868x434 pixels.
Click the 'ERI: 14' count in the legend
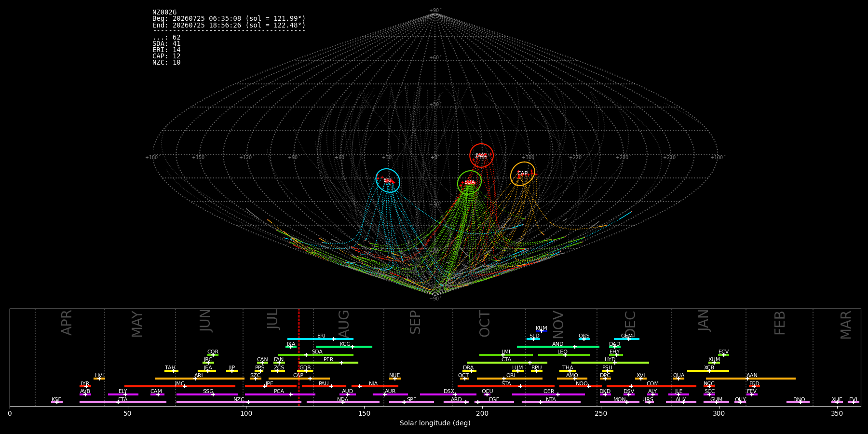point(166,50)
